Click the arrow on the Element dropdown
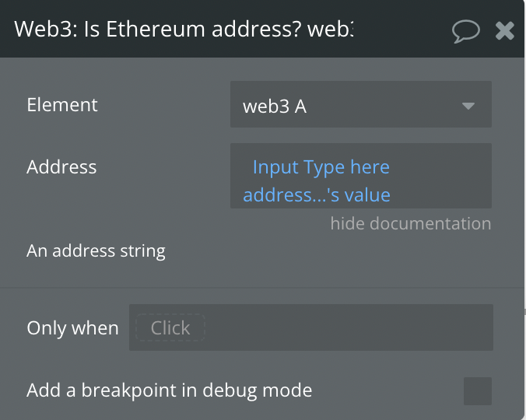The image size is (526, 420). 468,106
